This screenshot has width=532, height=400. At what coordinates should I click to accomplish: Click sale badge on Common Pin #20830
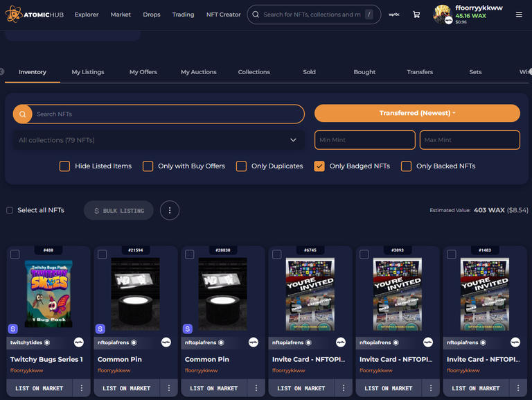coord(187,329)
